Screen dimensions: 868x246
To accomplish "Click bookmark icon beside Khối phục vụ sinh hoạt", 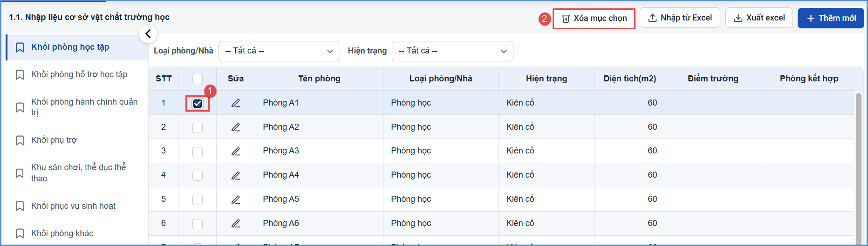I will (20, 206).
